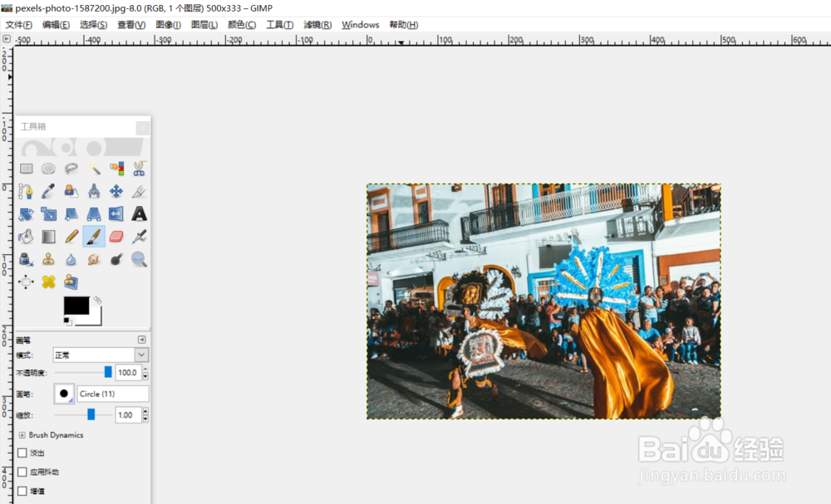Open the 图层(L) menu
The height and width of the screenshot is (504, 831).
click(x=204, y=25)
